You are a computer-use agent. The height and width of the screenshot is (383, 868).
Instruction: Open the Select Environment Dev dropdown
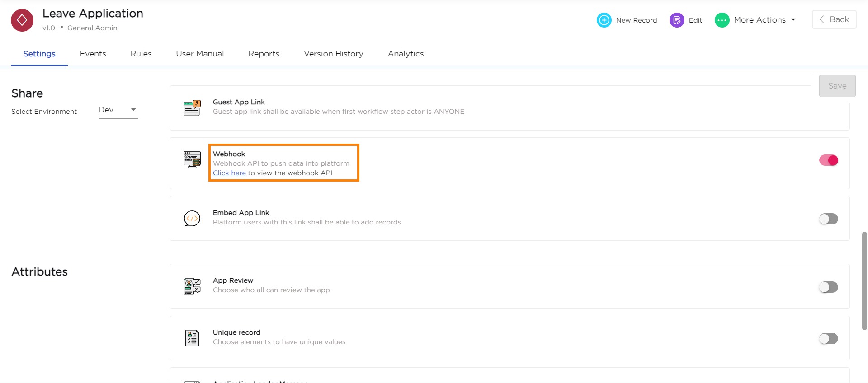[x=118, y=110]
